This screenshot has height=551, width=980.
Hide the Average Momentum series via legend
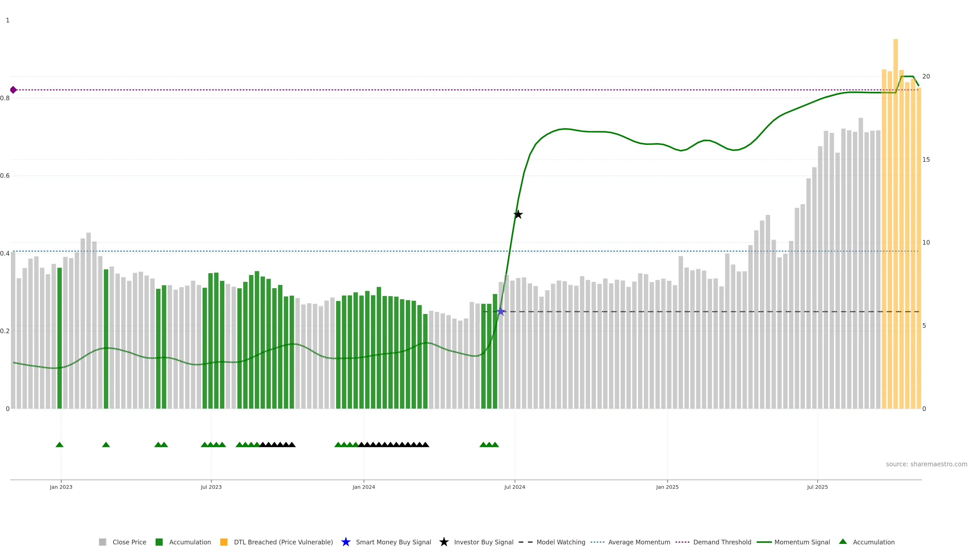pos(639,542)
